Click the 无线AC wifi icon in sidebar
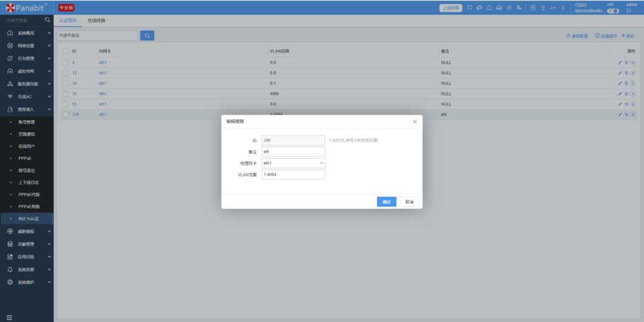Screen dimensions: 644x322 coord(10,97)
